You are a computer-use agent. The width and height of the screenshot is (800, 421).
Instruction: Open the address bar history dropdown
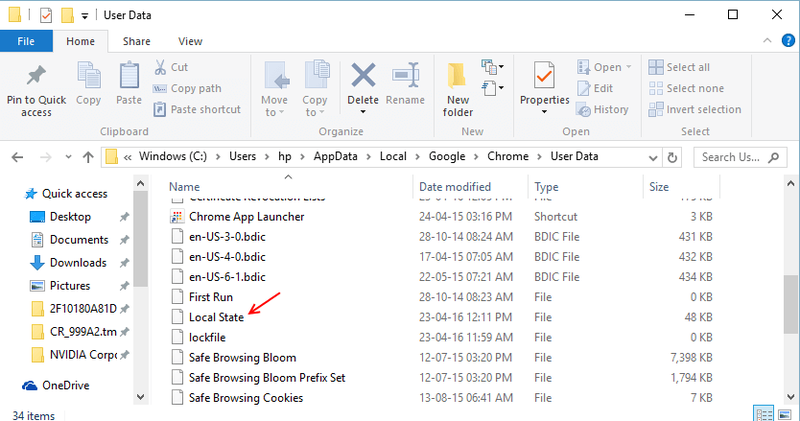653,158
